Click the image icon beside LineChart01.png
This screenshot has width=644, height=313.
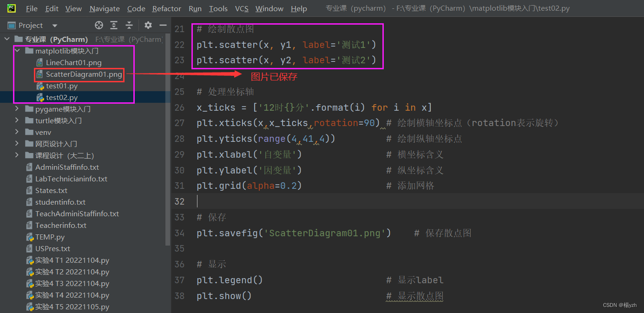pyautogui.click(x=40, y=62)
